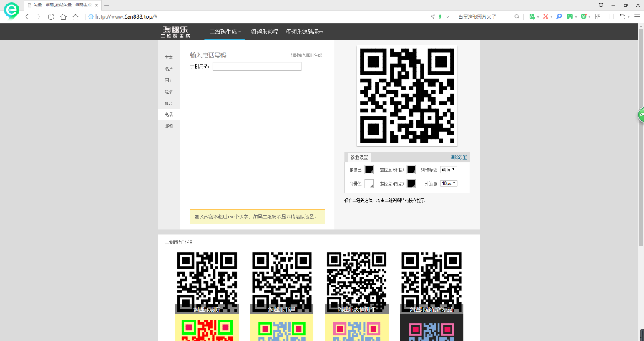This screenshot has height=341, width=644.
Task: Select the 文本 sidebar tab
Action: click(x=169, y=57)
